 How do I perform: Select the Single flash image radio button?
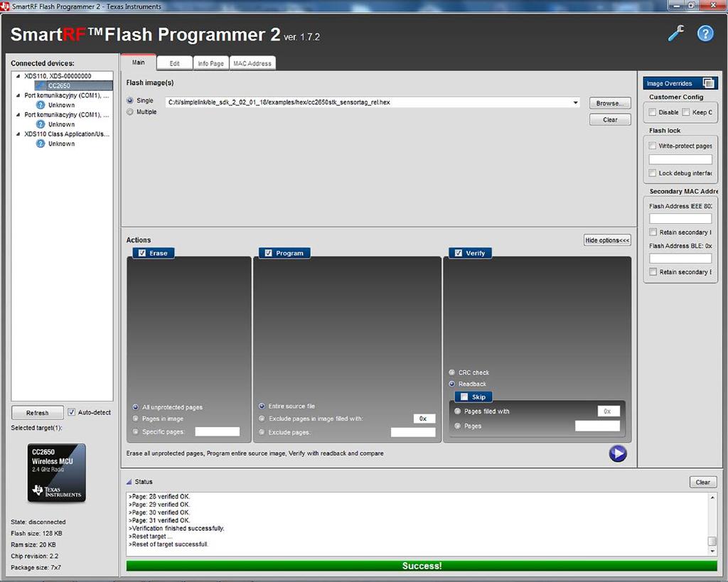[x=130, y=100]
